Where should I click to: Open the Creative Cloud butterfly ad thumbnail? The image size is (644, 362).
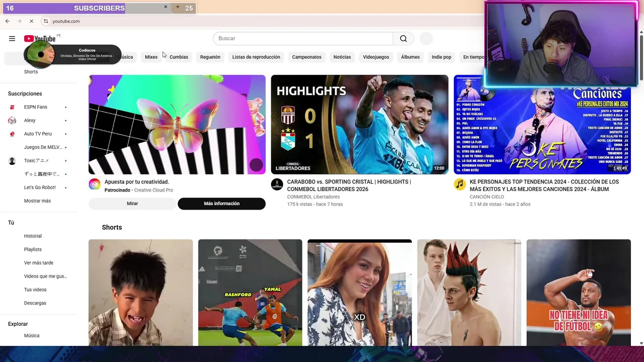point(177,125)
